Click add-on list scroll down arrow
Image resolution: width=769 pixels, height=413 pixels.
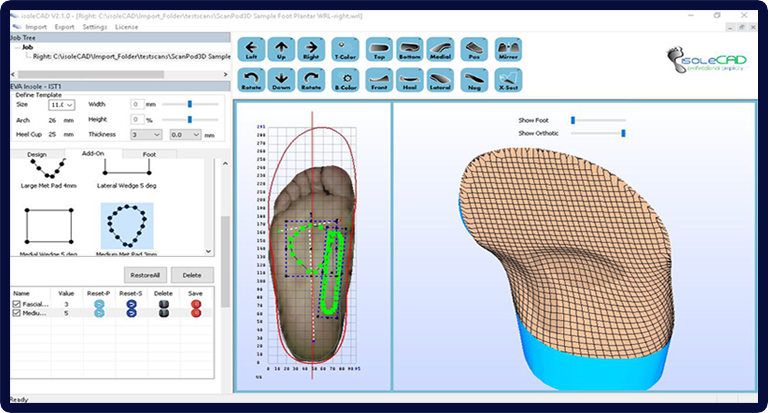pos(208,251)
